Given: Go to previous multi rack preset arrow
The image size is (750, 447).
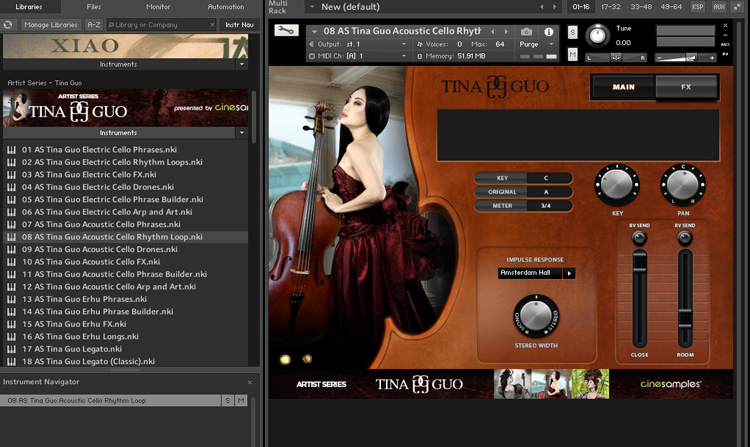Looking at the screenshot, I should coord(541,7).
